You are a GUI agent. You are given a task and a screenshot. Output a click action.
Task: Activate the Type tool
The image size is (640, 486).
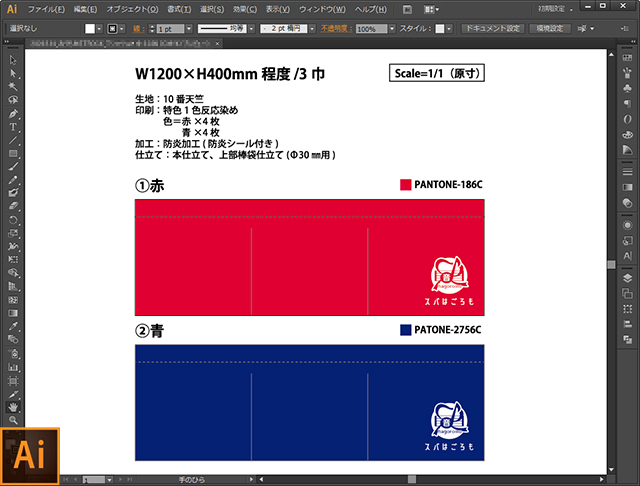[13, 127]
